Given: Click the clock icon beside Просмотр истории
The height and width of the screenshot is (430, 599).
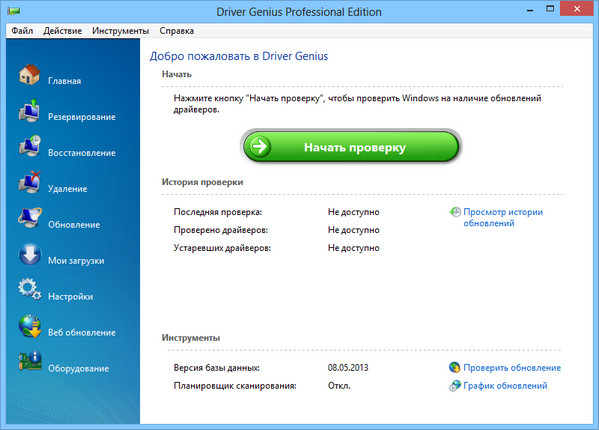Looking at the screenshot, I should [455, 212].
